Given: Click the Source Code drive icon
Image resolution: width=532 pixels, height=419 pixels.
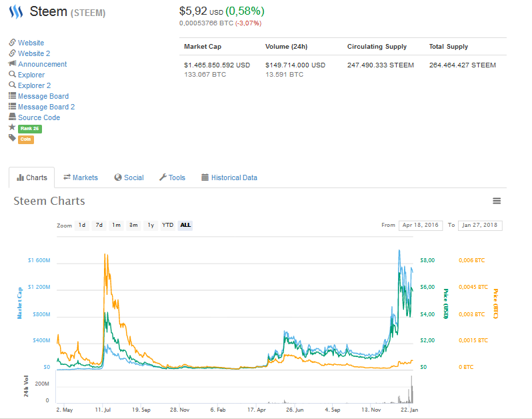Looking at the screenshot, I should (x=12, y=117).
